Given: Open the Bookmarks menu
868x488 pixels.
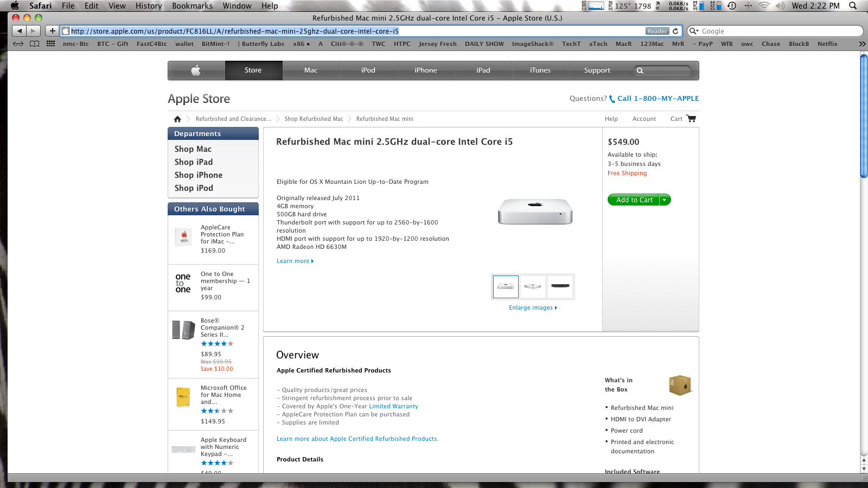Looking at the screenshot, I should tap(192, 5).
